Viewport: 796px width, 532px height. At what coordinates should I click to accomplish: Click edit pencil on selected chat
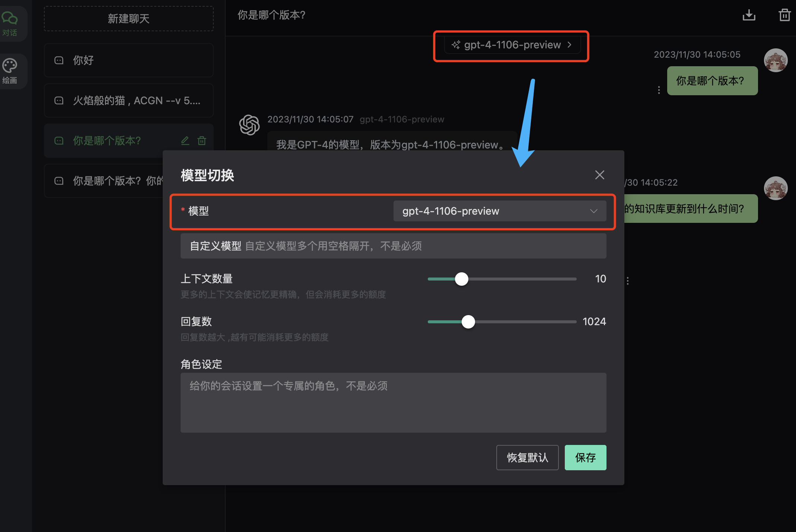185,141
